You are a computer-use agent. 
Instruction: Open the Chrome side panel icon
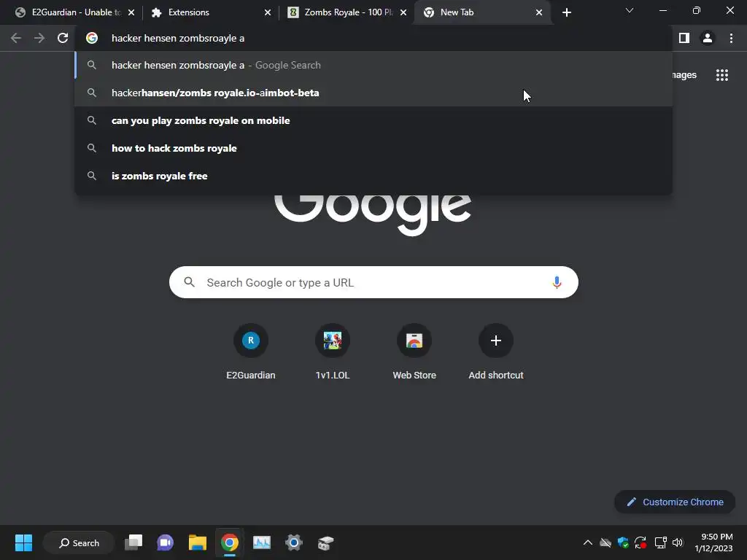[x=684, y=38]
